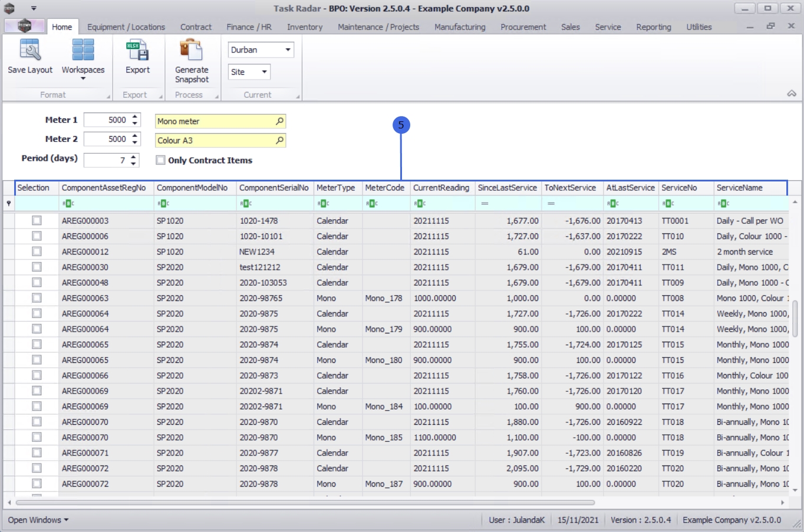804x532 pixels.
Task: Tick the selection checkbox for AREG000003
Action: pos(37,220)
